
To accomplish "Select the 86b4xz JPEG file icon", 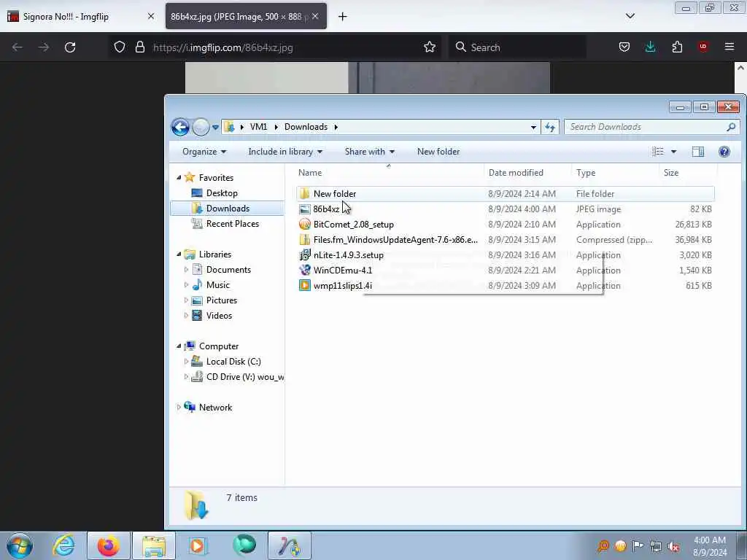I will click(x=304, y=209).
